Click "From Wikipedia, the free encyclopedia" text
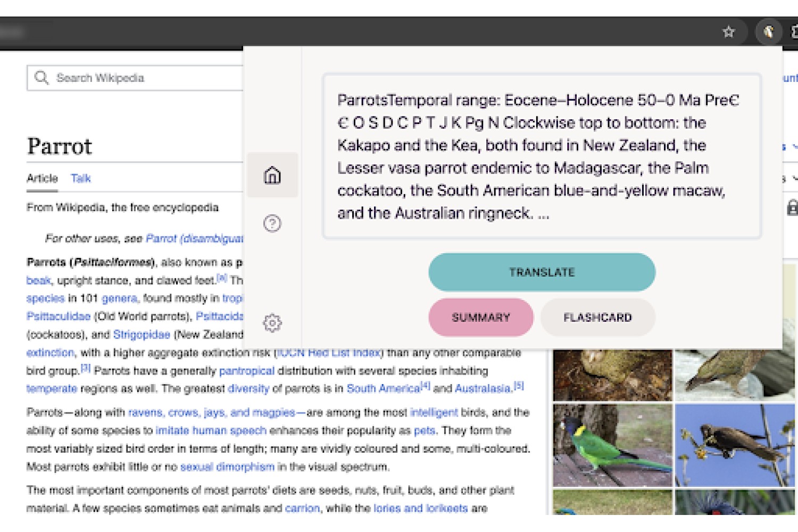This screenshot has height=532, width=798. tap(122, 207)
